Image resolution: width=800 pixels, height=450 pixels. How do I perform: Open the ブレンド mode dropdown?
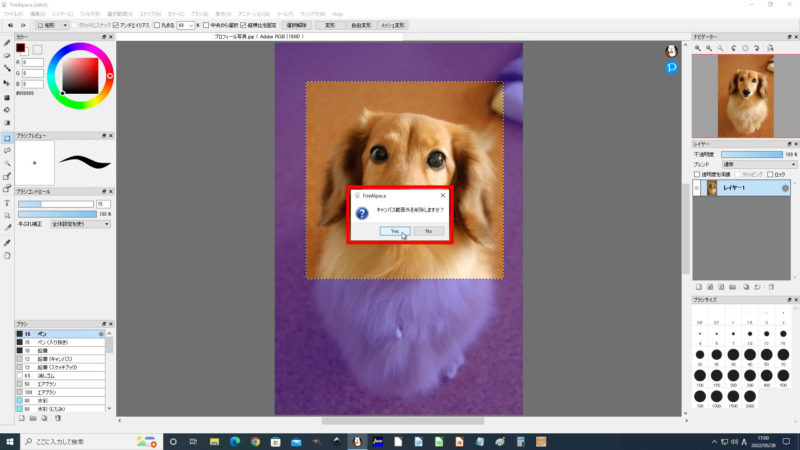(759, 164)
